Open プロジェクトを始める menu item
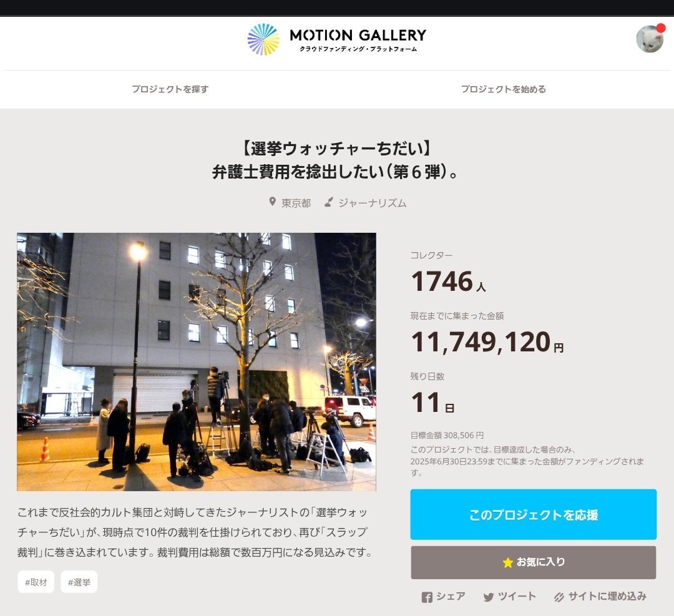Image resolution: width=674 pixels, height=616 pixels. 504,89
